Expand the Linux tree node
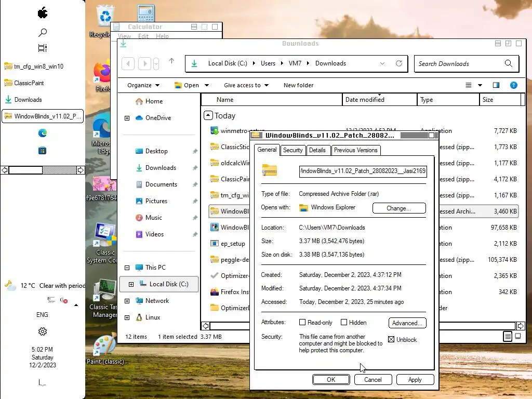 coord(127,317)
